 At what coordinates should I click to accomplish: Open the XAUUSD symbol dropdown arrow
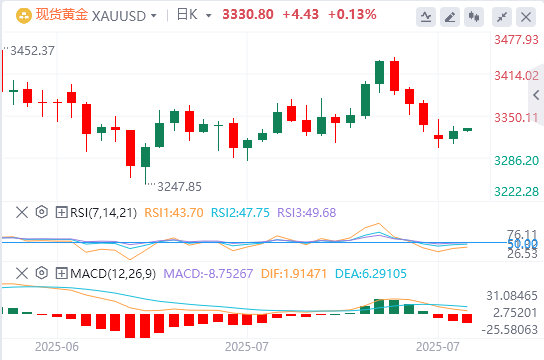(153, 16)
